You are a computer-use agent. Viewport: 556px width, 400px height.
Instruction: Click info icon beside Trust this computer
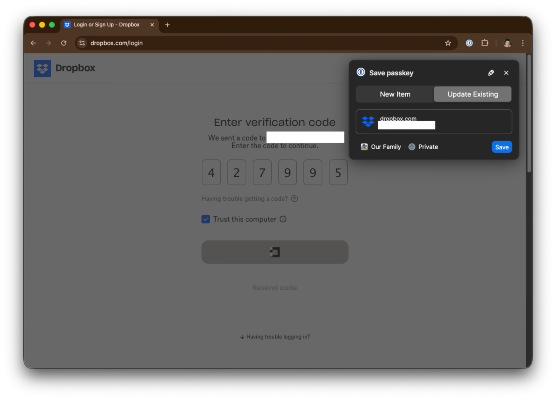283,219
